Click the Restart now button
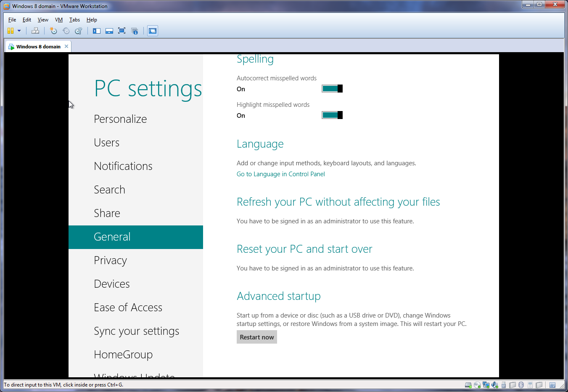This screenshot has width=568, height=392. point(257,337)
